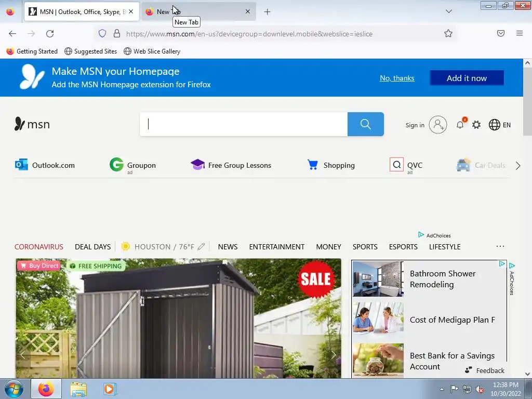The height and width of the screenshot is (399, 532).
Task: Open the LIFESTYLE category
Action: (445, 247)
